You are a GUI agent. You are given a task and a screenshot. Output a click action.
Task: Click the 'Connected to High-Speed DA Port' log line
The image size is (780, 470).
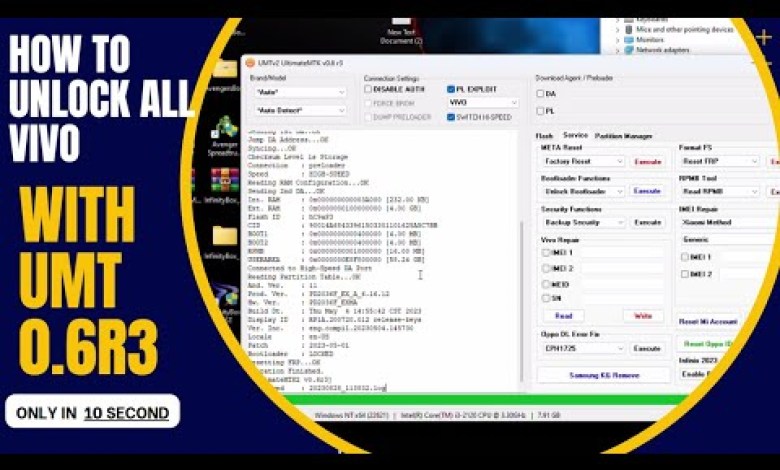pos(309,268)
